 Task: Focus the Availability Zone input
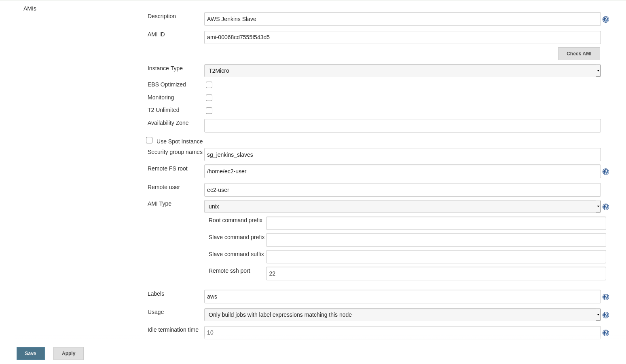(x=402, y=126)
